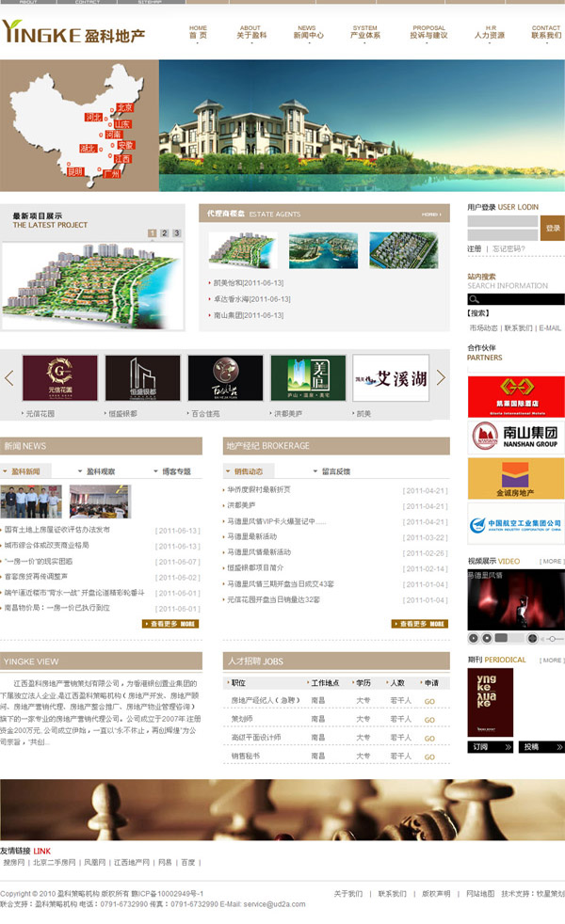565x924 pixels.
Task: Open the first estate agent thumbnail
Action: click(242, 250)
